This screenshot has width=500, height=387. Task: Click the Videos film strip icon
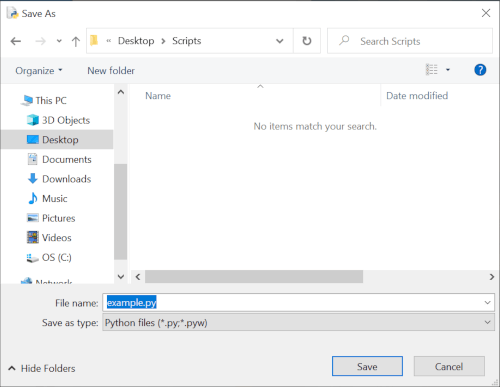click(33, 237)
